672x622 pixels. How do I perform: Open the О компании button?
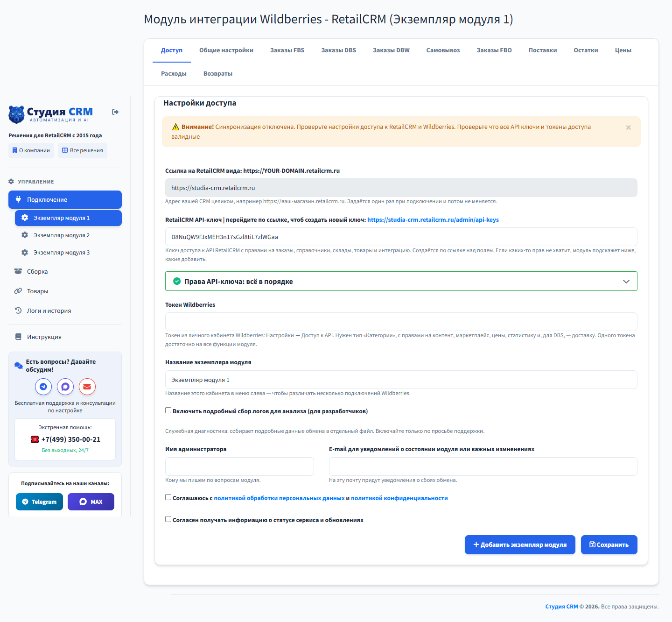tap(31, 150)
